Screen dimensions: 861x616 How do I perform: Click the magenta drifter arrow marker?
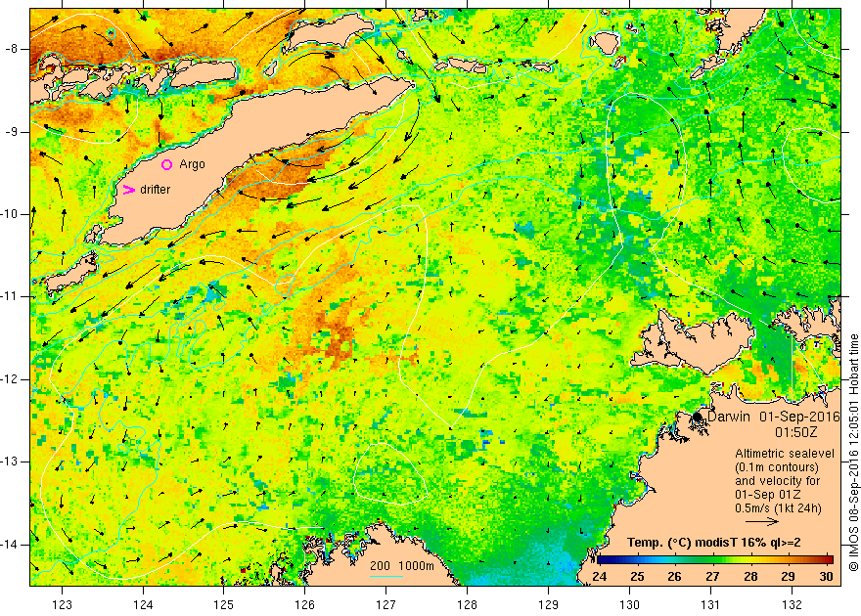point(129,190)
